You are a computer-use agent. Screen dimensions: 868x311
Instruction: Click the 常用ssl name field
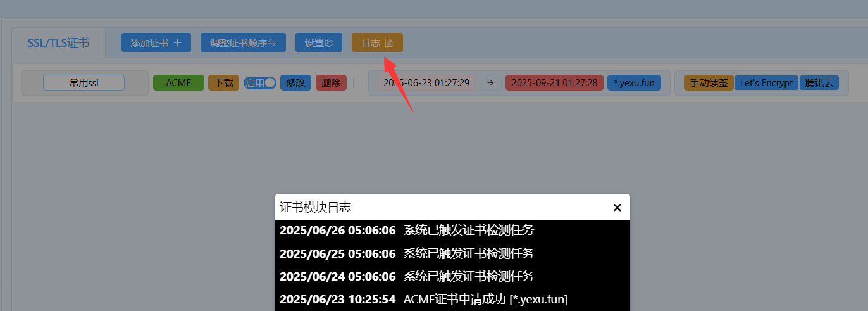coord(84,83)
